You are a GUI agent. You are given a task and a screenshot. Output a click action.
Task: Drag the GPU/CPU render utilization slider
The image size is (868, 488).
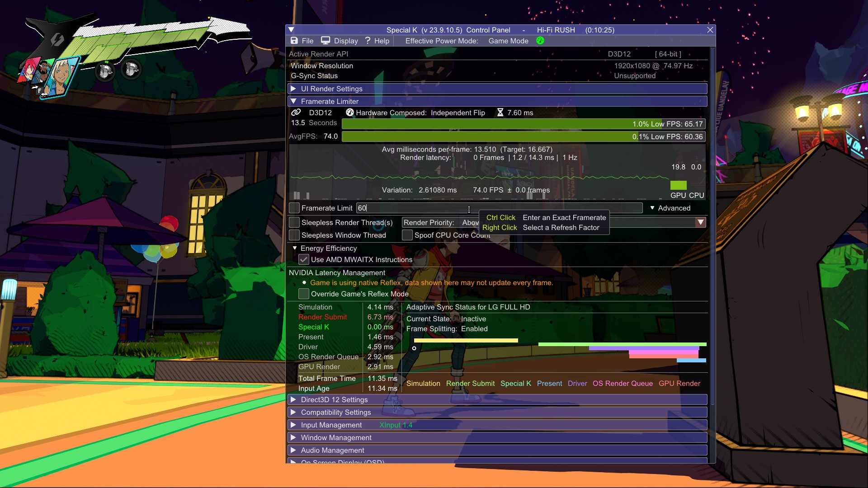[678, 186]
